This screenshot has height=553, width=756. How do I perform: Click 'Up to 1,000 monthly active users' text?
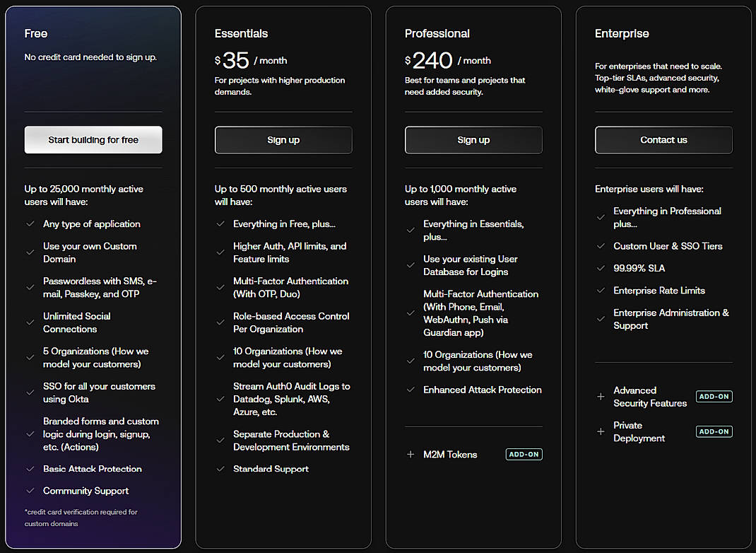click(461, 195)
